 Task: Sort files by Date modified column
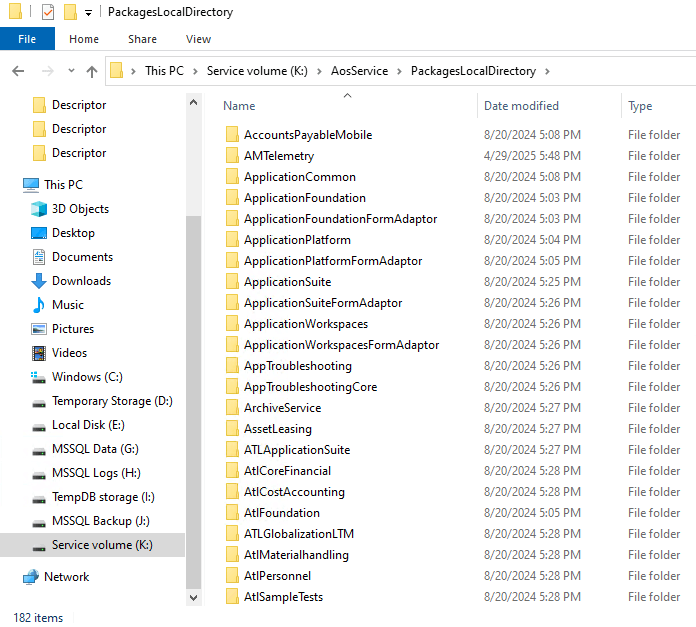[521, 106]
